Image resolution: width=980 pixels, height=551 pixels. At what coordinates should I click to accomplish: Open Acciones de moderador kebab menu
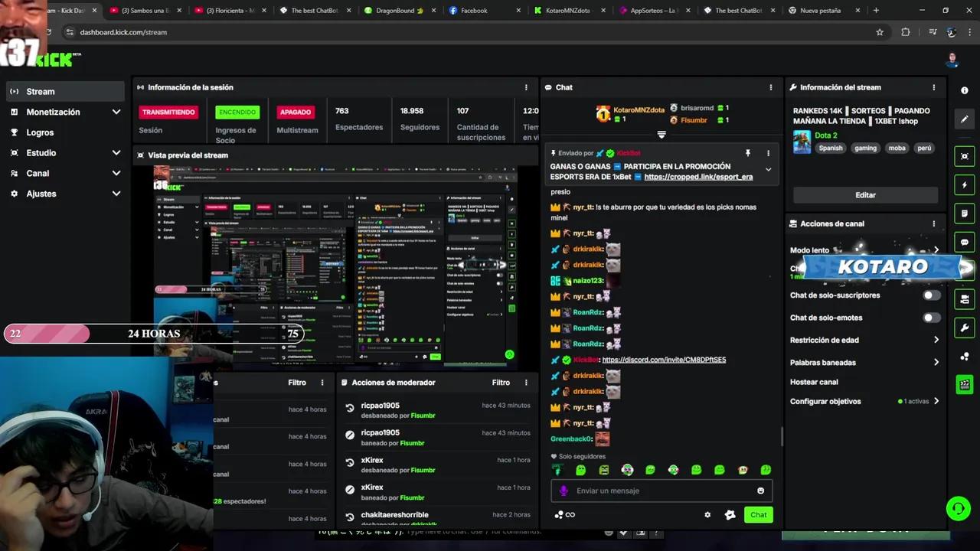525,383
